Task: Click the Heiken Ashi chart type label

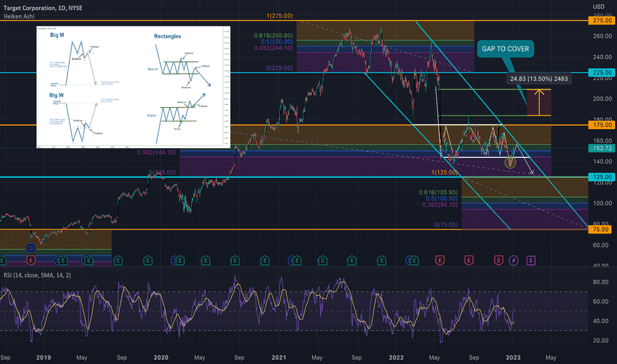Action: [x=19, y=17]
